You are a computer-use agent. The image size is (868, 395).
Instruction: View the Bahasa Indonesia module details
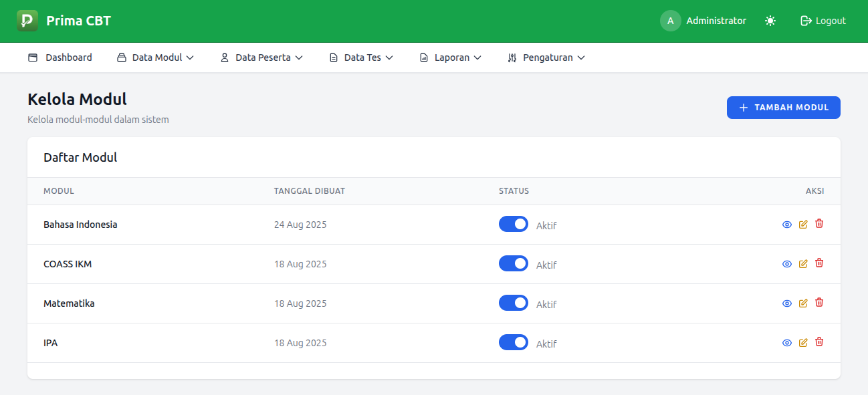tap(787, 225)
